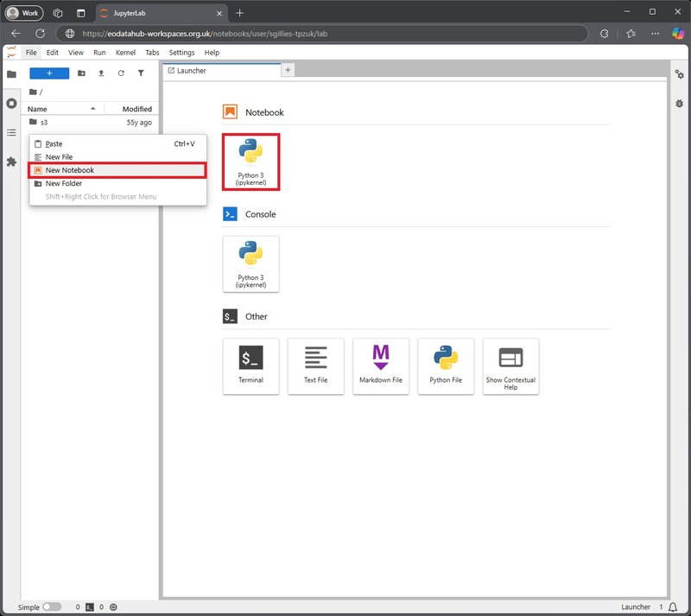Create a new Markdown File
This screenshot has width=691, height=616.
(380, 365)
